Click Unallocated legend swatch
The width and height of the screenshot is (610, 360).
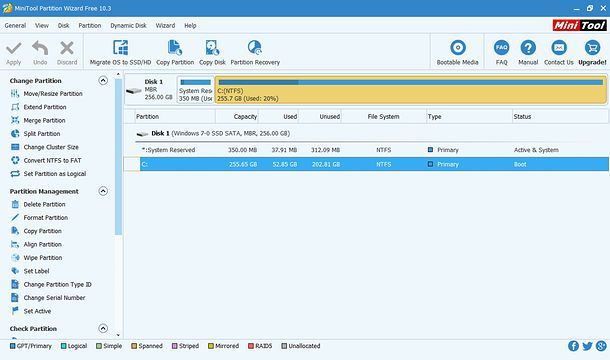click(284, 346)
